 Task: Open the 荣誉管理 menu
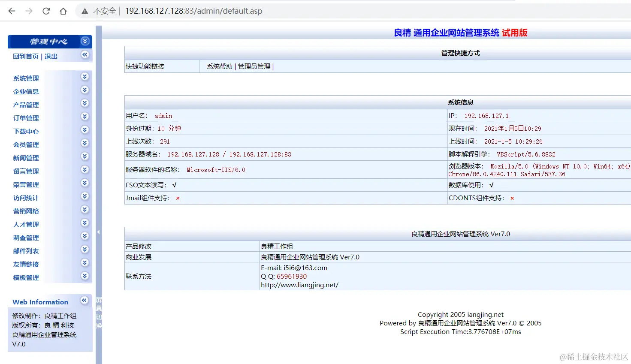click(26, 185)
